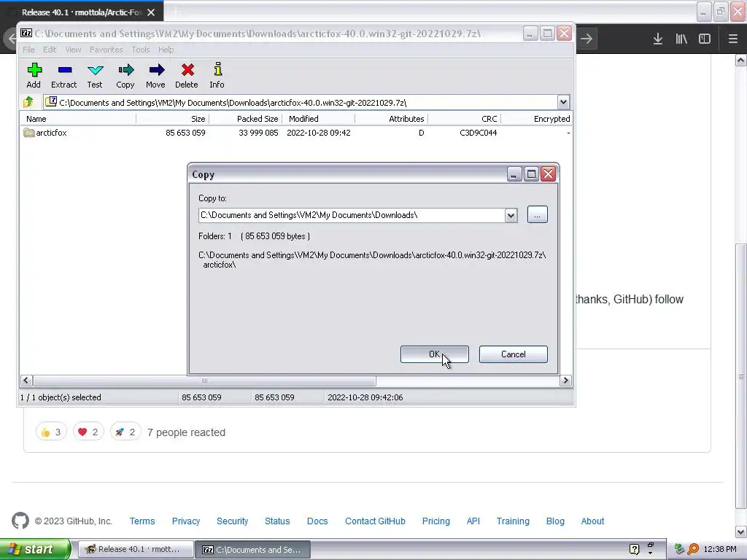Open the Privacy footer link
747x560 pixels.
point(186,521)
